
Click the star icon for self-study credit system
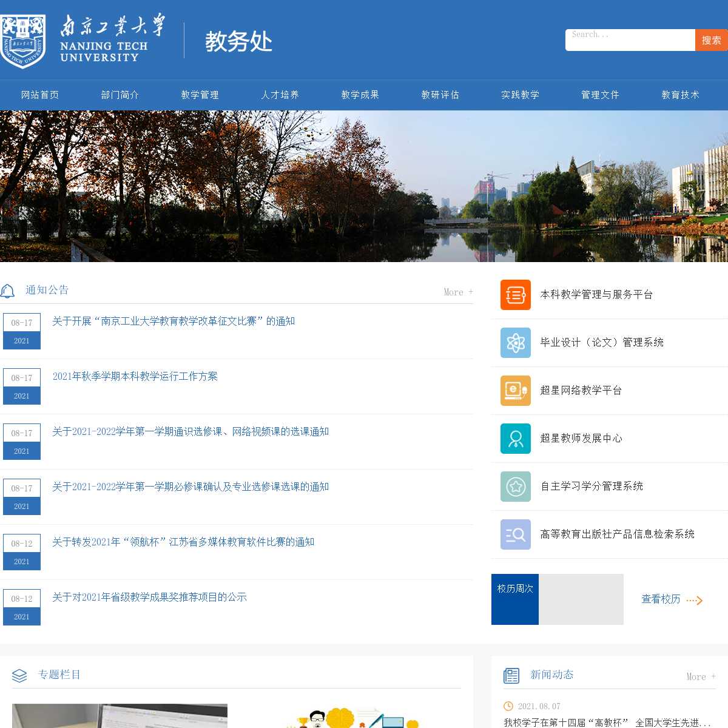click(x=515, y=487)
